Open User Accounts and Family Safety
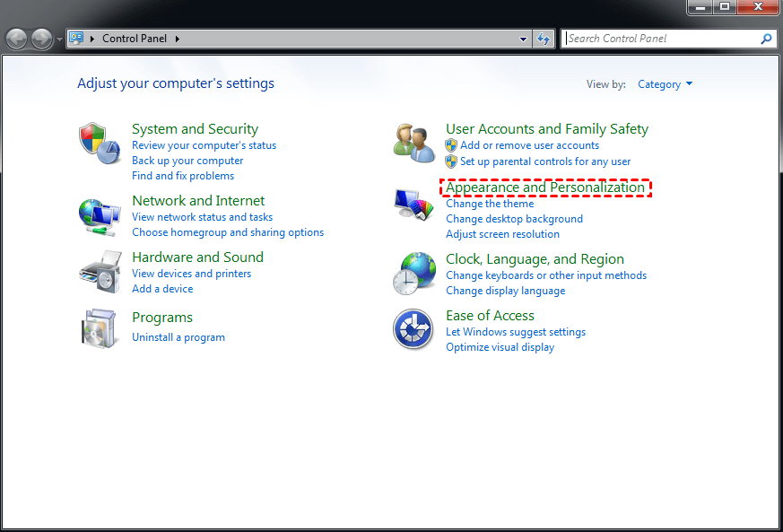Image resolution: width=783 pixels, height=532 pixels. [547, 129]
